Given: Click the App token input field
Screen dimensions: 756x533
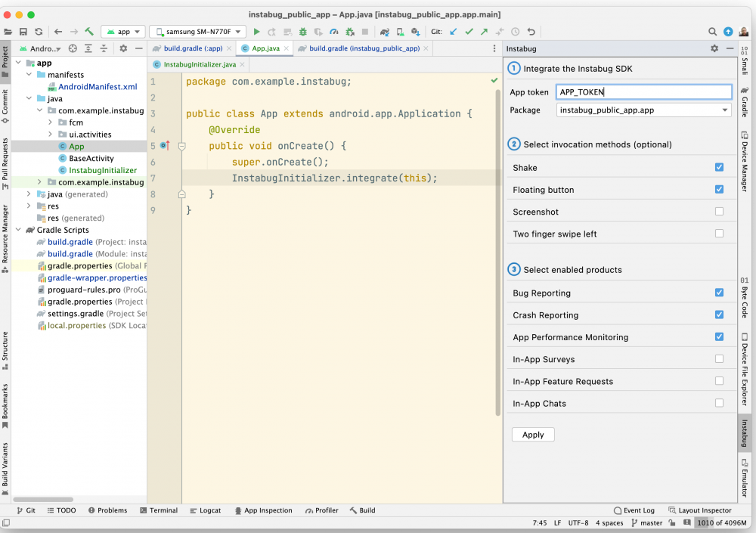Looking at the screenshot, I should point(643,91).
